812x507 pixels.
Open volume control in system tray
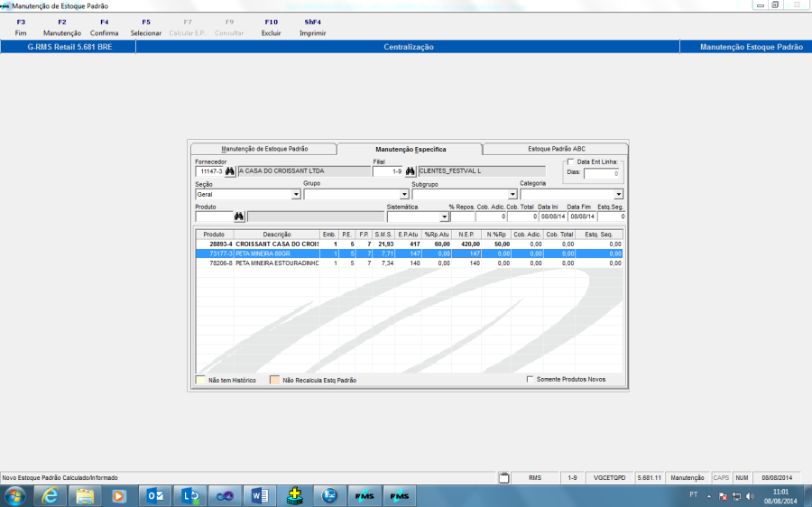point(750,496)
